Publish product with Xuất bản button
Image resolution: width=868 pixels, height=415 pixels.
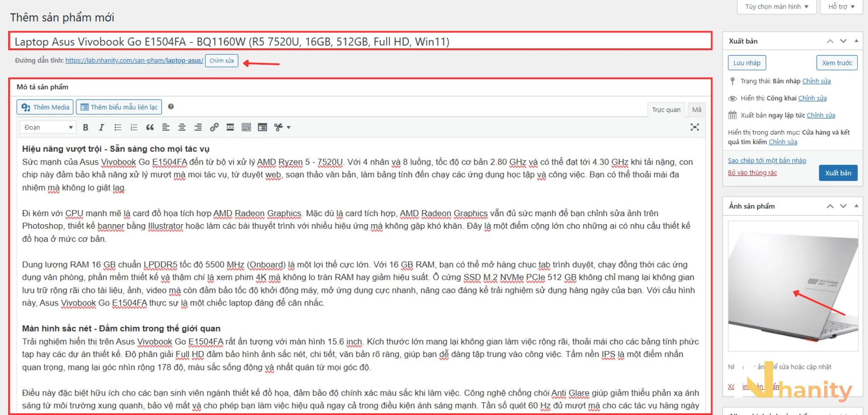tap(838, 173)
